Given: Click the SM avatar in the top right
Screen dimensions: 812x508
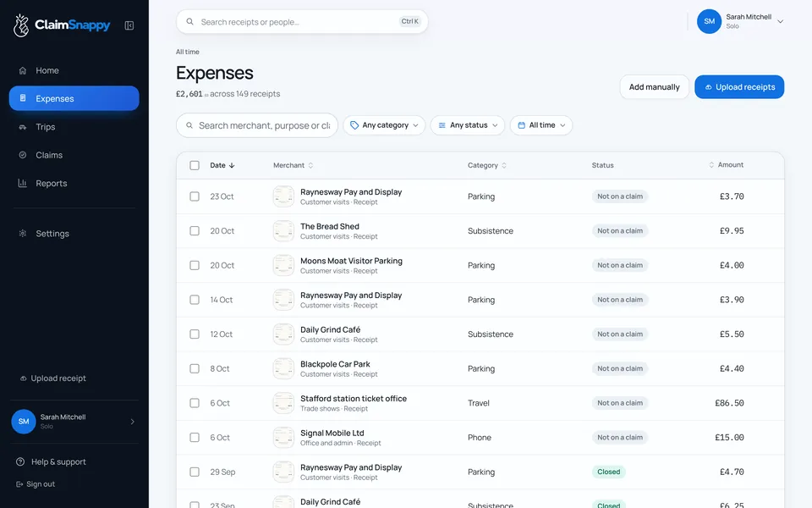Looking at the screenshot, I should click(x=709, y=21).
